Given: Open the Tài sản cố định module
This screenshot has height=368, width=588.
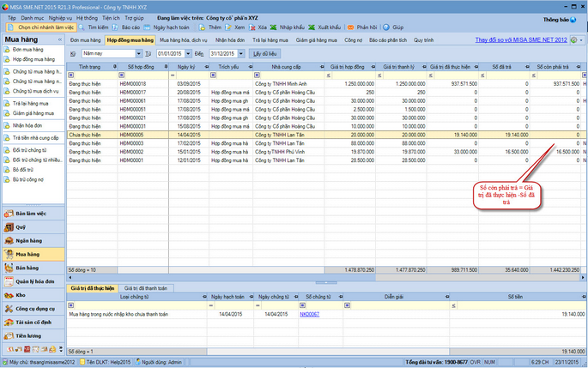Looking at the screenshot, I should click(33, 323).
